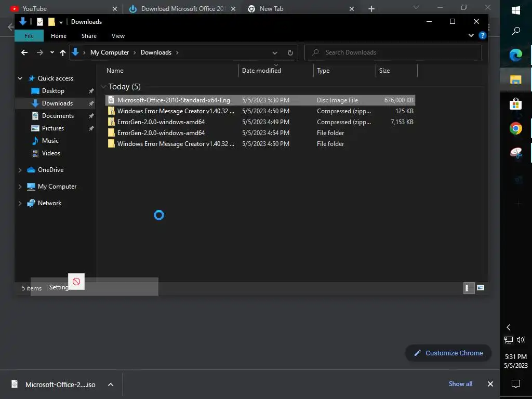The image size is (532, 399).
Task: Open address bar history dropdown
Action: pos(275,52)
